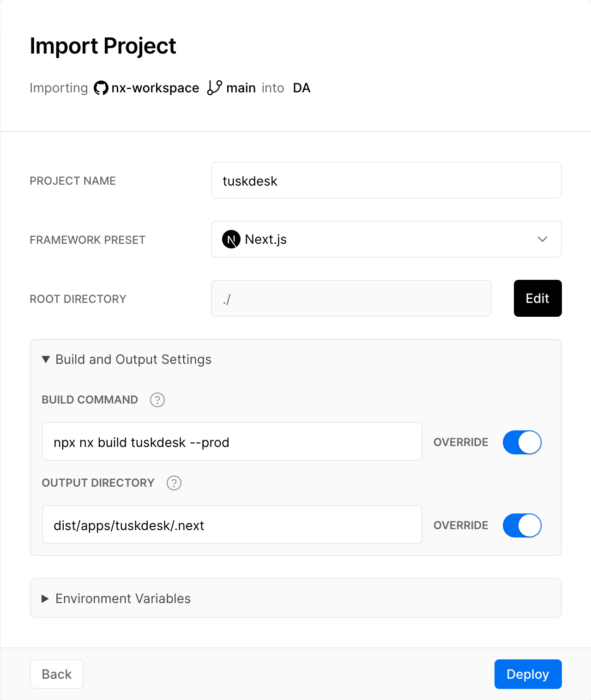Collapse the Build and Output Settings section
591x700 pixels.
46,359
